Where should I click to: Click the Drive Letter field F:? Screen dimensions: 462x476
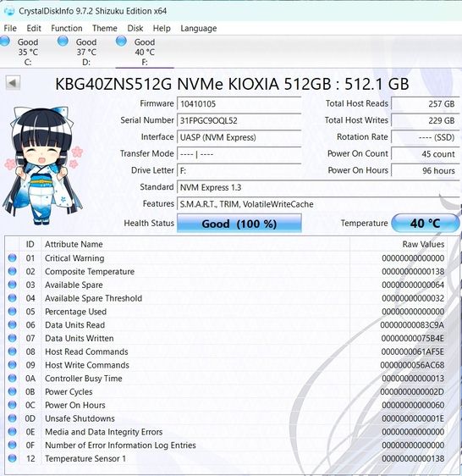[x=239, y=170]
